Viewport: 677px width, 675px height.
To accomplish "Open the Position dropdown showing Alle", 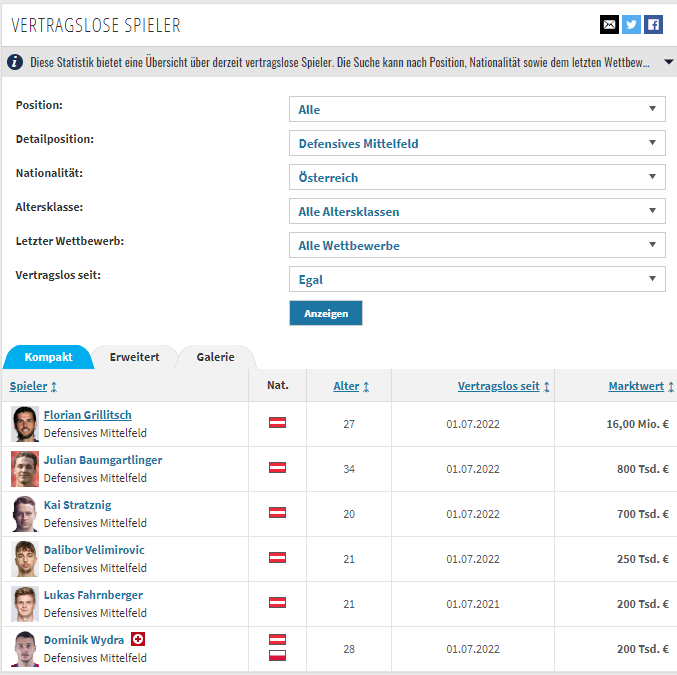I will [477, 109].
